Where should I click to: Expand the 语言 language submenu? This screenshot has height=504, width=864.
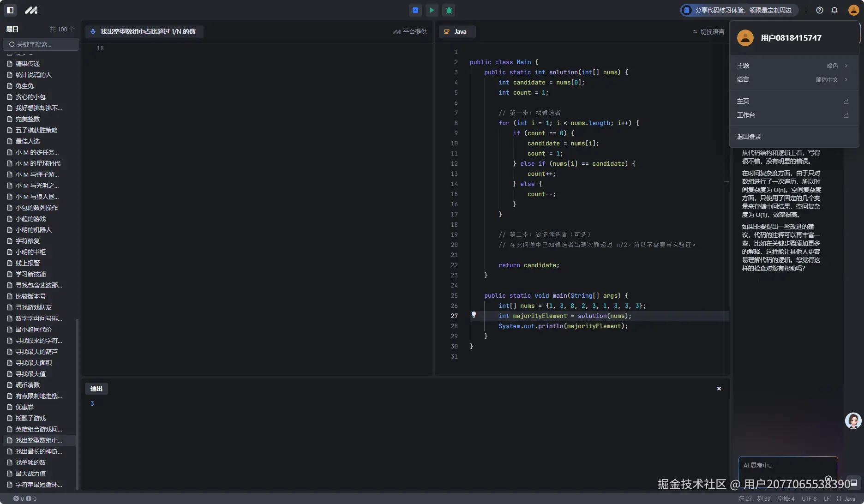[792, 79]
